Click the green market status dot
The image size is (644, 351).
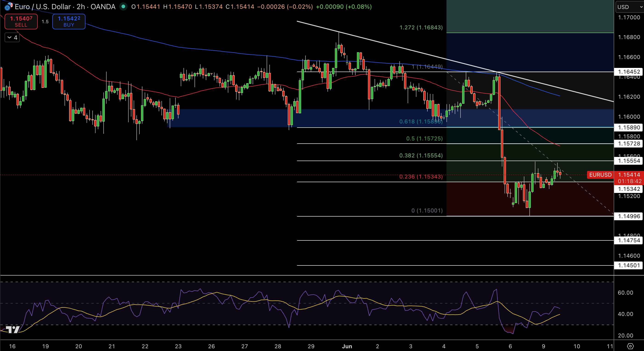123,6
